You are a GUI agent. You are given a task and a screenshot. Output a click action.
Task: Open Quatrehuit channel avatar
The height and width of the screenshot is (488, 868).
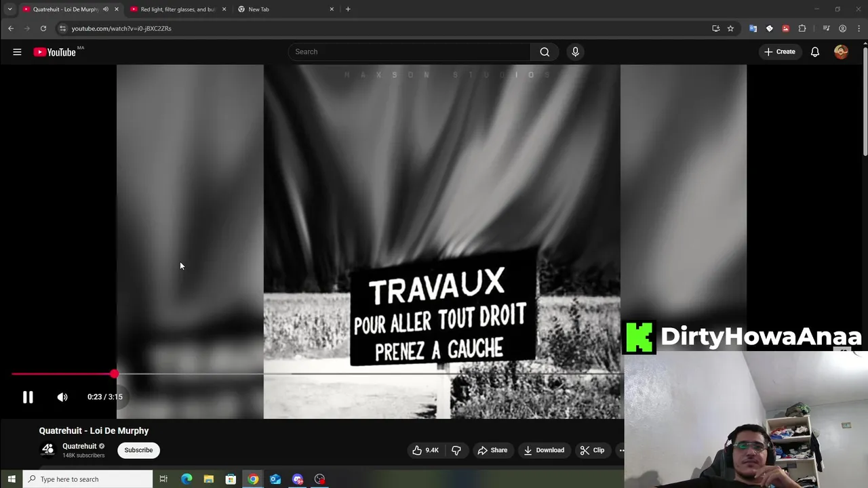pos(47,449)
